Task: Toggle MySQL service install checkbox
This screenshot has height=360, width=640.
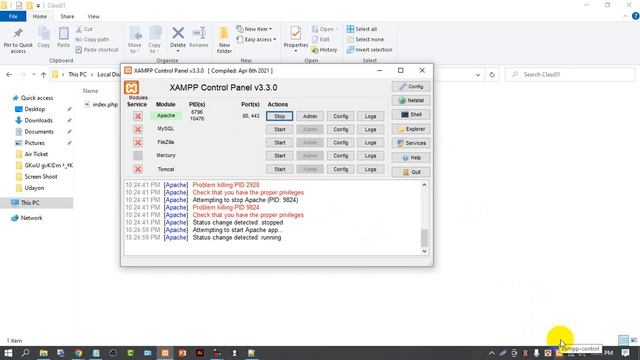Action: coord(138,129)
